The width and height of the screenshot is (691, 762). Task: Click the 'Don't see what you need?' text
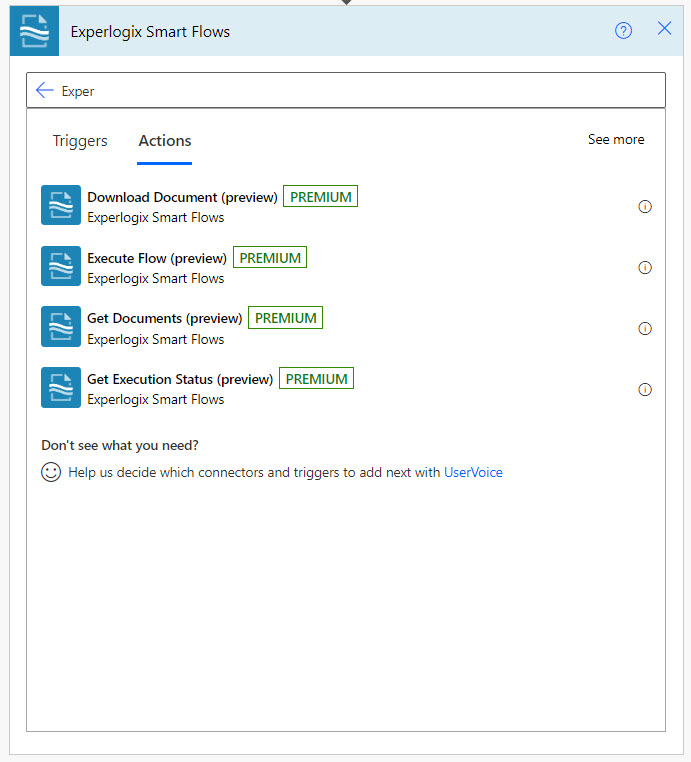coord(120,445)
